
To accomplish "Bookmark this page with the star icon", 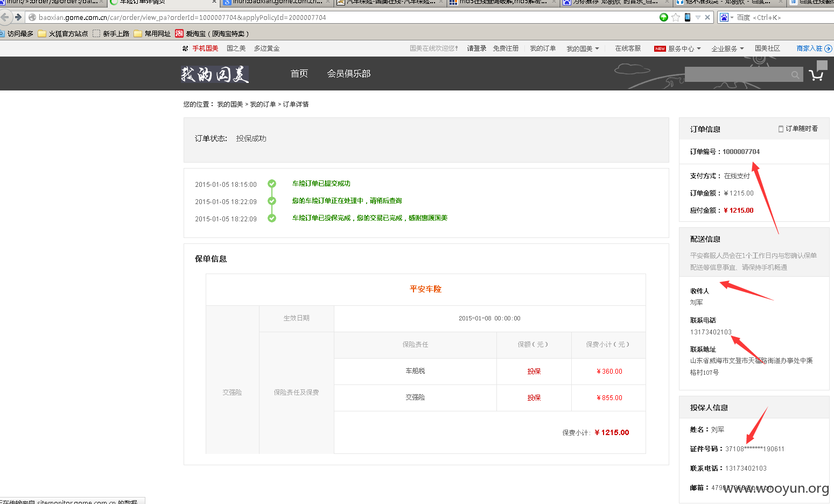I will [676, 17].
